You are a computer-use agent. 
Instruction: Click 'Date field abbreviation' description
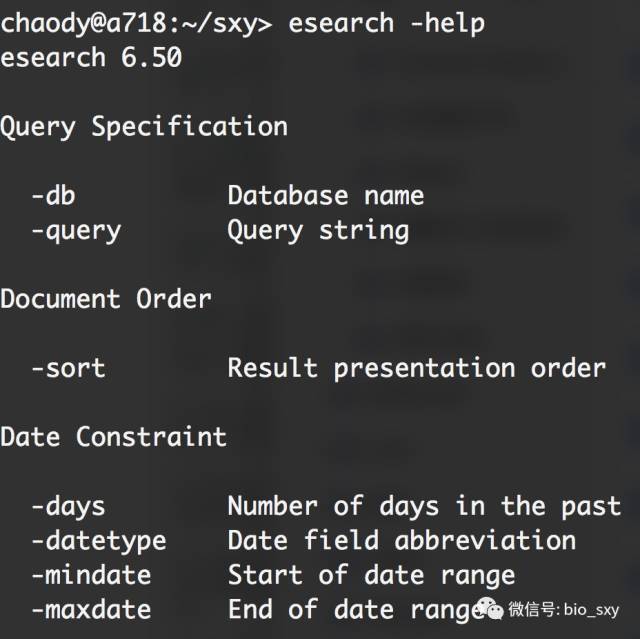402,541
